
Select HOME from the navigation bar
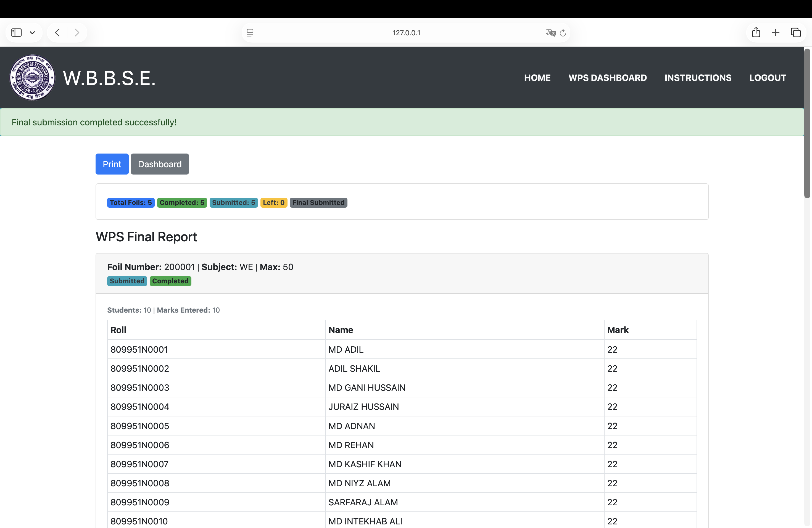[x=537, y=77]
